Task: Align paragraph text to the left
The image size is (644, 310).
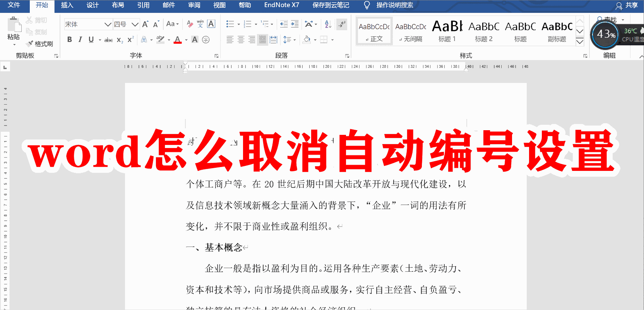Action: pyautogui.click(x=230, y=40)
